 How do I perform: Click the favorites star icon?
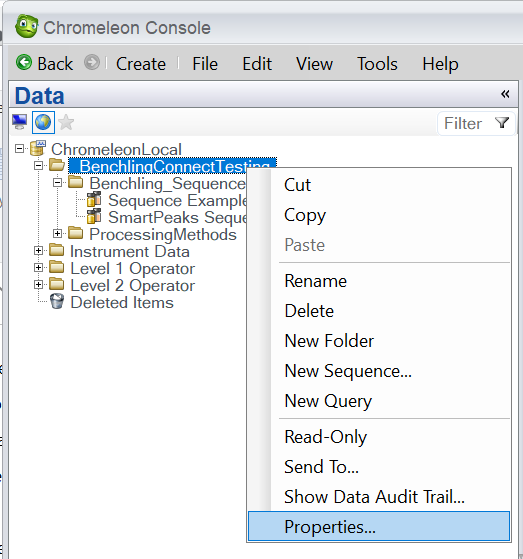[66, 123]
